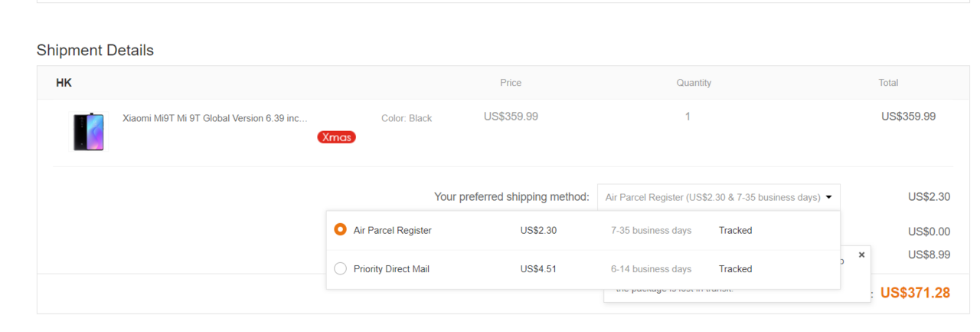This screenshot has height=332, width=980.
Task: Choose the Air Parcel Register option label
Action: pos(393,230)
